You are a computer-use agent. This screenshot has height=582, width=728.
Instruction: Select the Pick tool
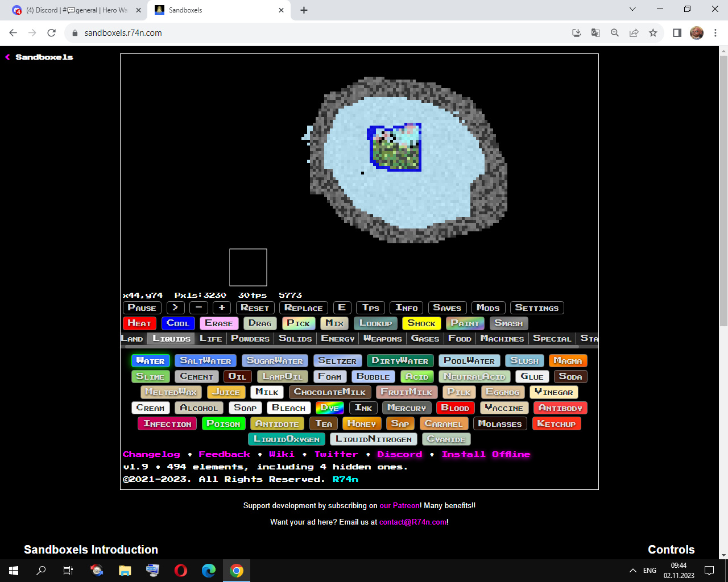pyautogui.click(x=298, y=323)
